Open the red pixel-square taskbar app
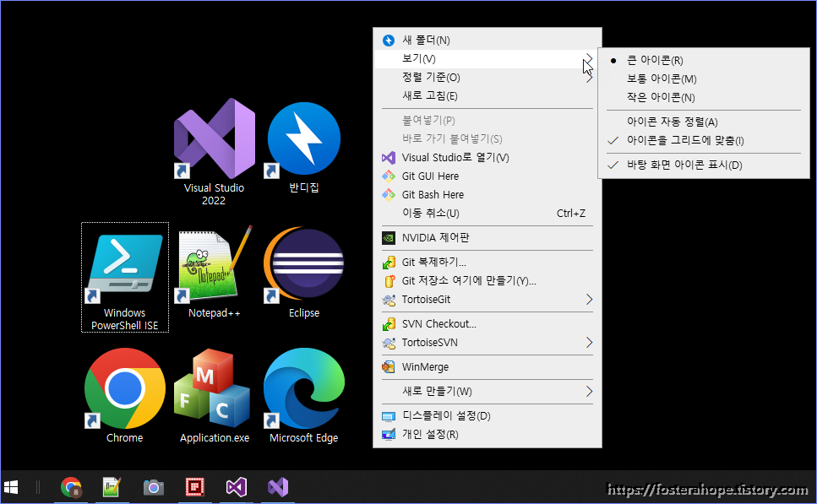 tap(195, 487)
